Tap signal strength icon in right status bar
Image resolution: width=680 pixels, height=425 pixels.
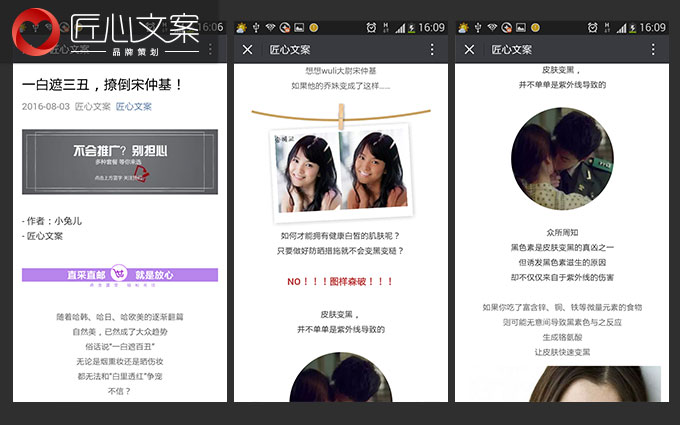coord(621,28)
